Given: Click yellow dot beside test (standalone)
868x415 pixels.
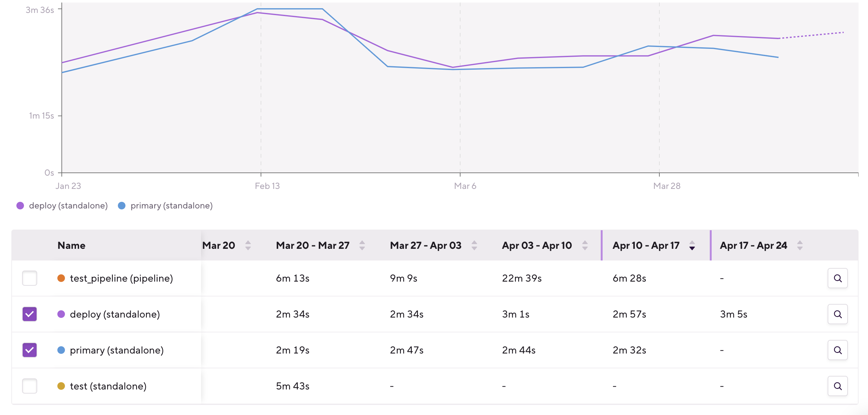Looking at the screenshot, I should [61, 386].
